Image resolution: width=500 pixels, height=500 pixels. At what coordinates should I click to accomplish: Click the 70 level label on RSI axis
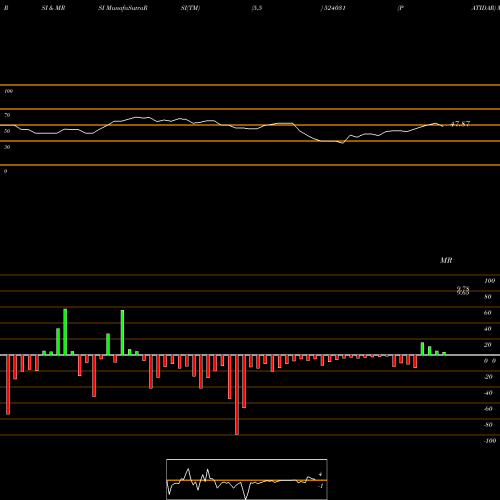7,115
